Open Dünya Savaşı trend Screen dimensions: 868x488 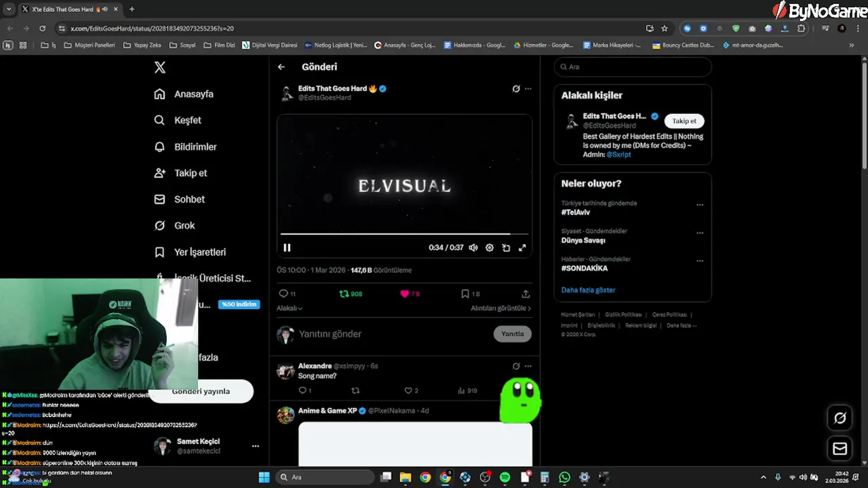(x=583, y=241)
